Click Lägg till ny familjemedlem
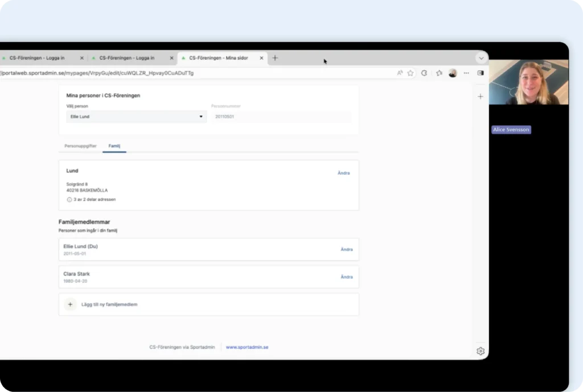The width and height of the screenshot is (583, 392). (x=109, y=304)
